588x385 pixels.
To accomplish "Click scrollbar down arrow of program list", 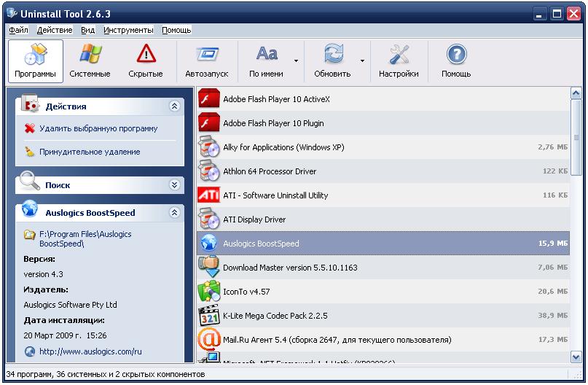I will point(576,357).
